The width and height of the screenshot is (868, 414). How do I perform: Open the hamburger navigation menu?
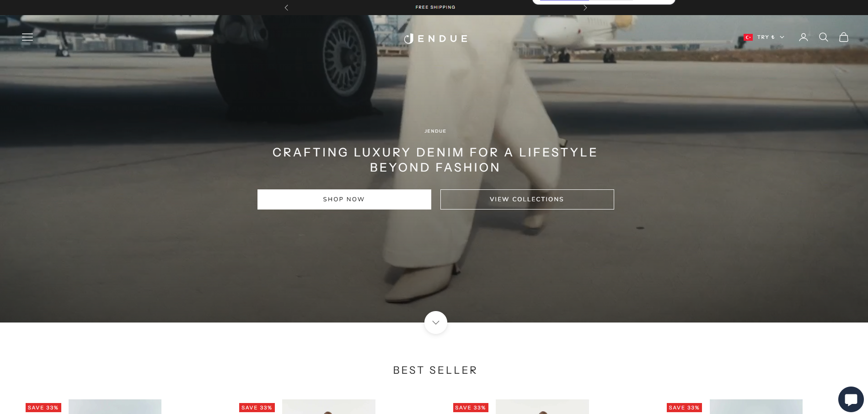pos(27,37)
